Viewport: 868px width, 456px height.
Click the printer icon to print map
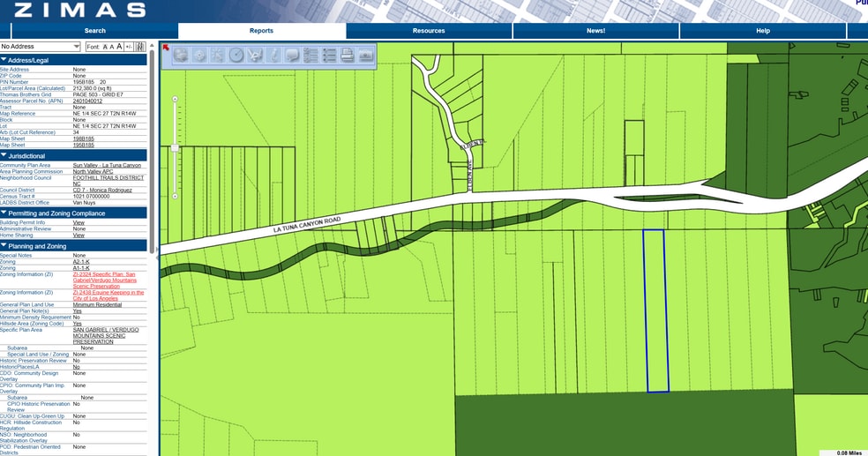click(x=348, y=55)
